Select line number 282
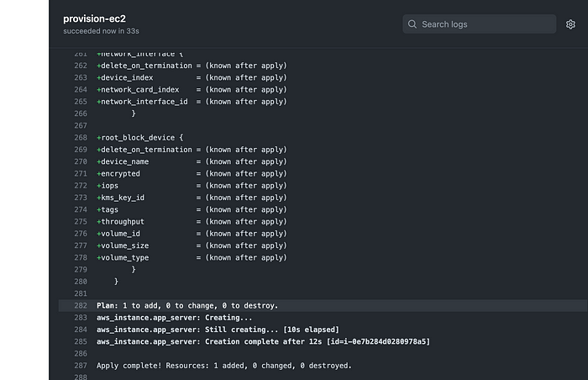 [x=81, y=306]
